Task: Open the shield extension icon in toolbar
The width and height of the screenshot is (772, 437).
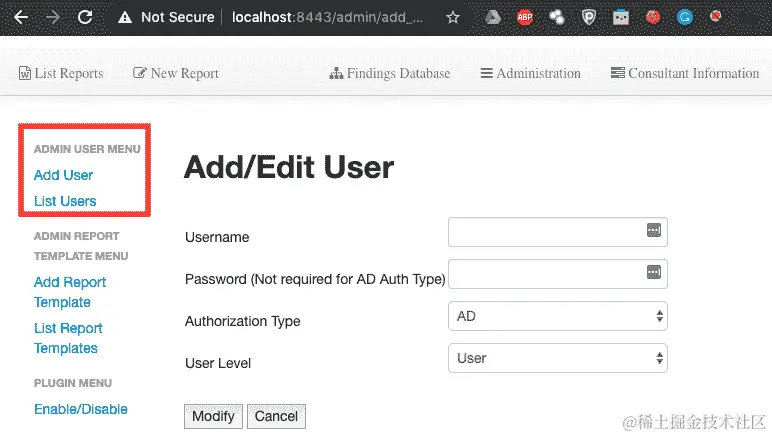Action: (588, 18)
